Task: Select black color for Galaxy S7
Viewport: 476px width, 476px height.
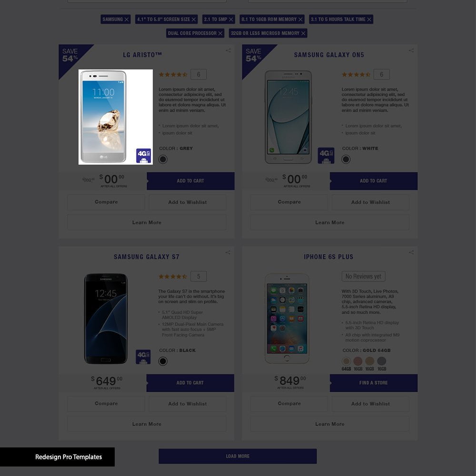Action: coord(163,361)
